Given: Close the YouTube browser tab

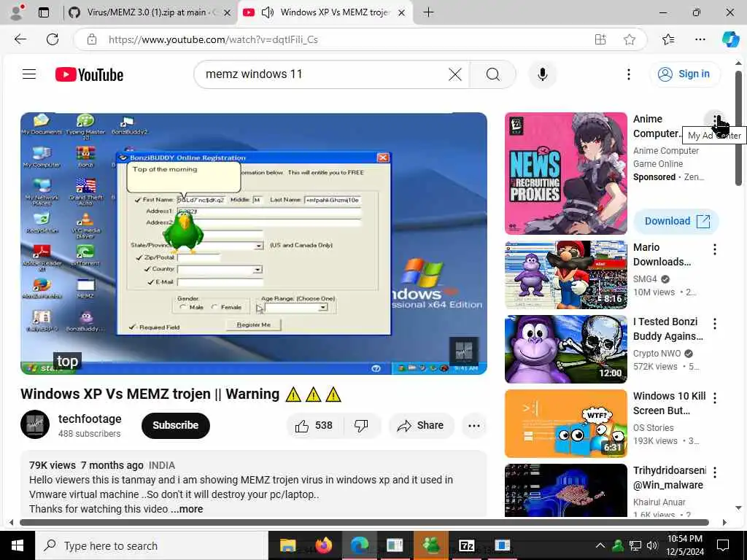Looking at the screenshot, I should point(402,12).
